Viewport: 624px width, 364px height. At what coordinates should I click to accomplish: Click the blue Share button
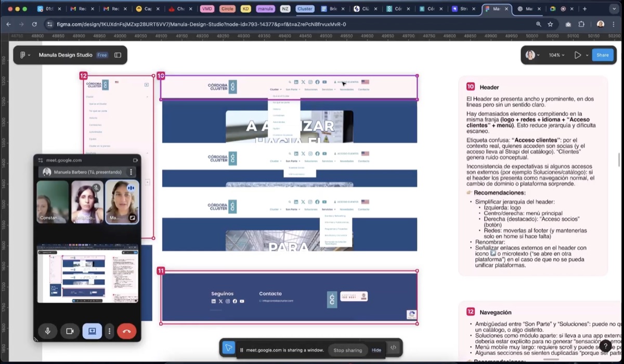tap(603, 55)
